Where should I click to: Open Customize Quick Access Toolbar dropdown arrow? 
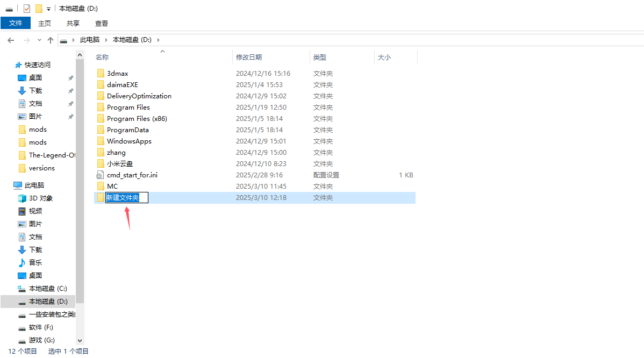[x=48, y=9]
